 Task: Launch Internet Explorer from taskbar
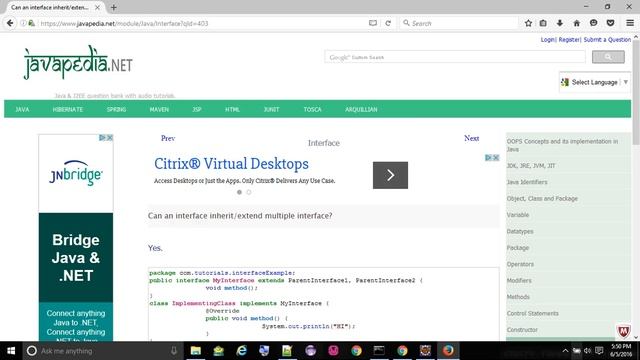(242, 351)
